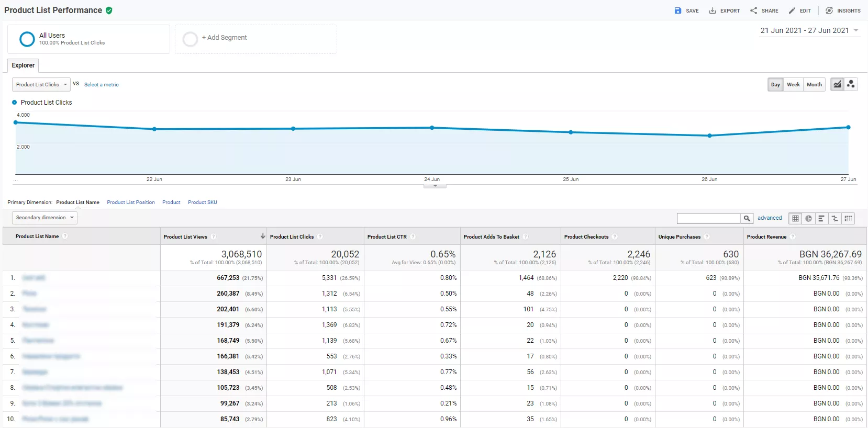Expand the Secondary dimension dropdown
Image resolution: width=868 pixels, height=428 pixels.
coord(44,218)
